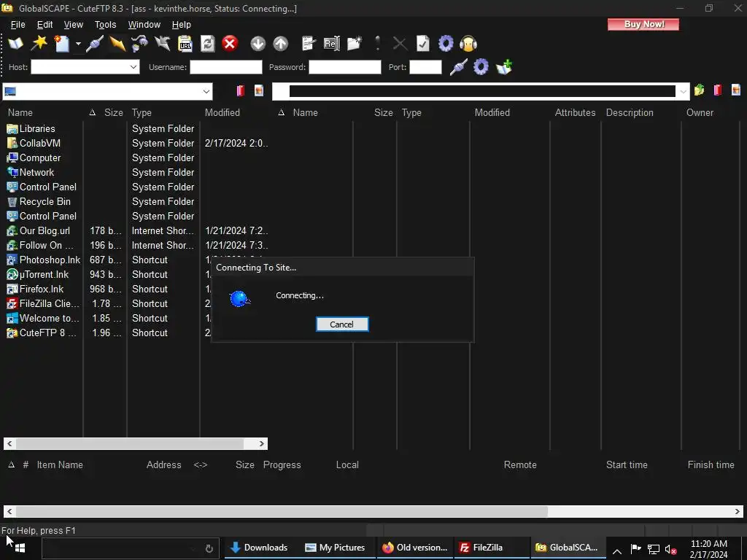
Task: Cancel the Connecting To Site dialog
Action: pos(342,324)
